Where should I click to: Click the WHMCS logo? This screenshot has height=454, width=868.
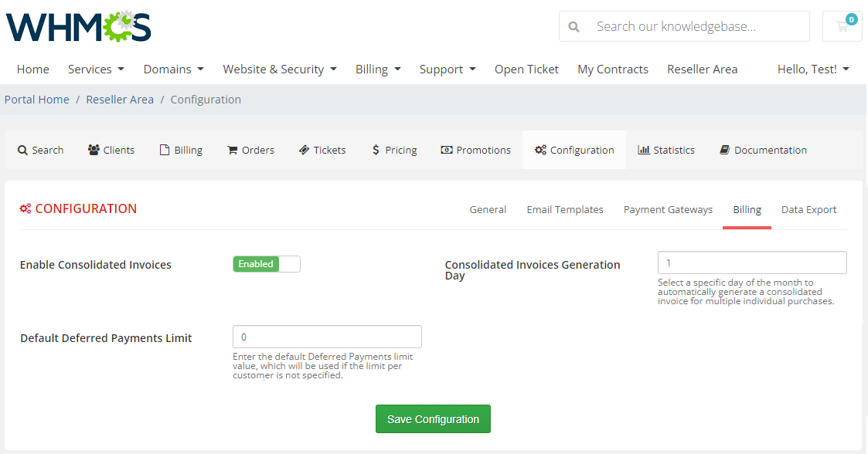click(x=78, y=26)
